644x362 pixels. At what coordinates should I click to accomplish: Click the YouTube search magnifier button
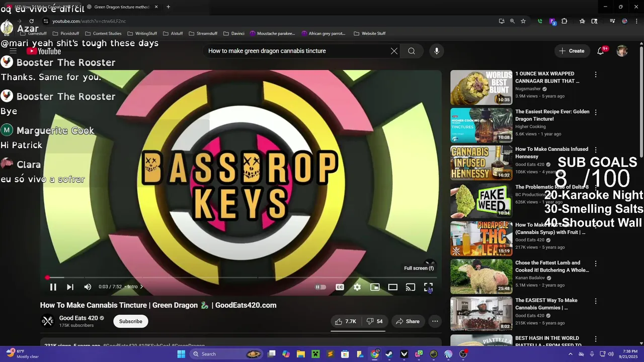(412, 51)
